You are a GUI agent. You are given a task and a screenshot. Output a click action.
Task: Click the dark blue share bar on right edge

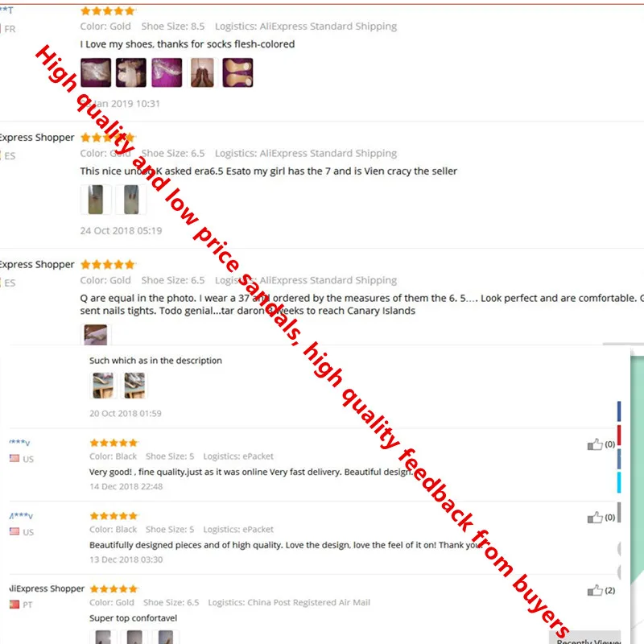tap(619, 411)
